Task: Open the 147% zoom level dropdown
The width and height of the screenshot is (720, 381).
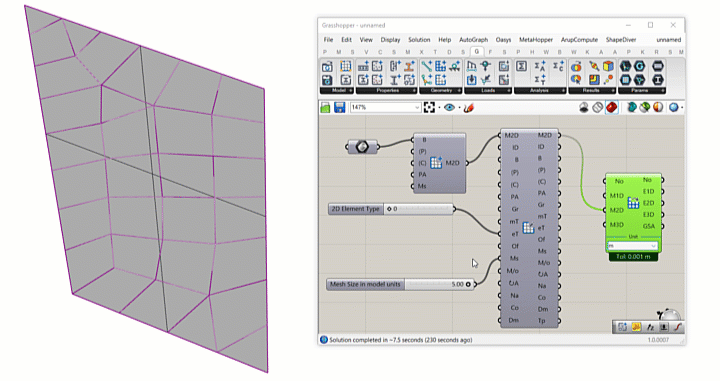Action: tap(385, 107)
